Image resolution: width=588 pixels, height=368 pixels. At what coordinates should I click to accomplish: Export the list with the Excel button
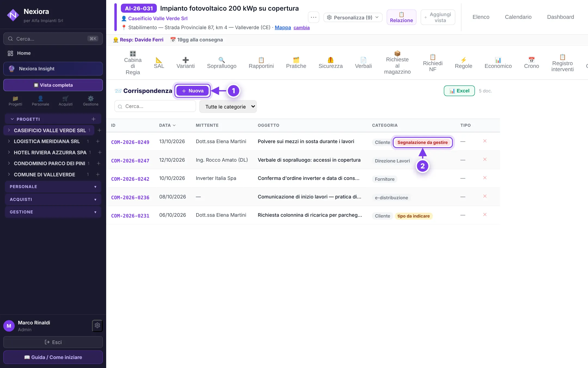tap(459, 91)
